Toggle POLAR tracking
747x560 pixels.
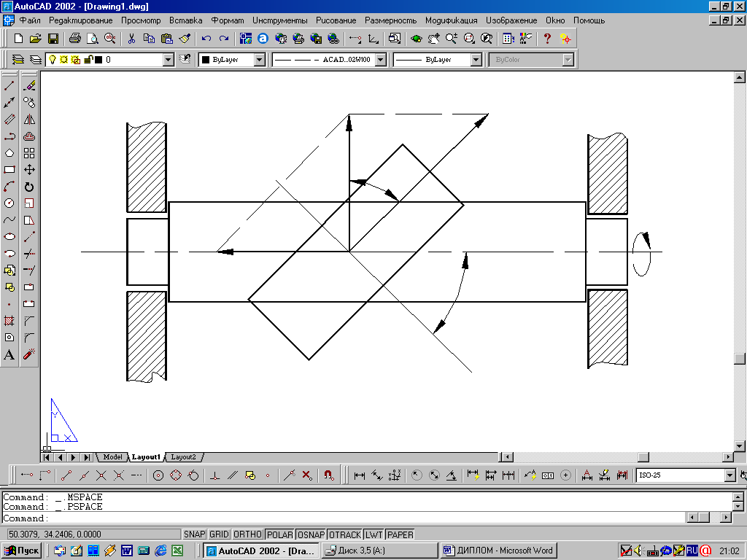[x=279, y=534]
